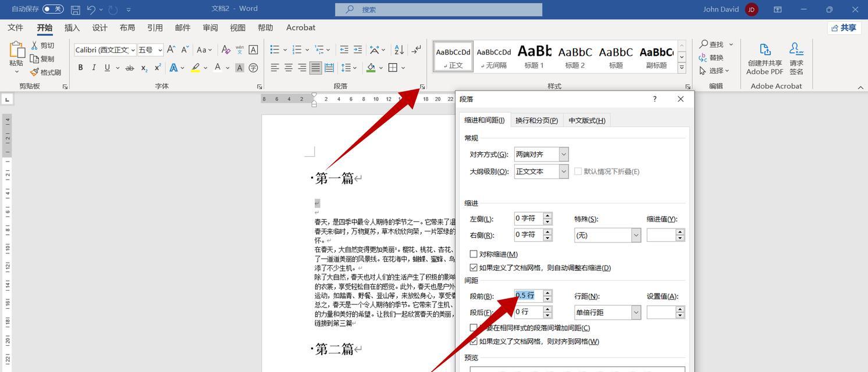Apply character border (boxed A) icon
The height and width of the screenshot is (372, 868).
click(x=253, y=50)
